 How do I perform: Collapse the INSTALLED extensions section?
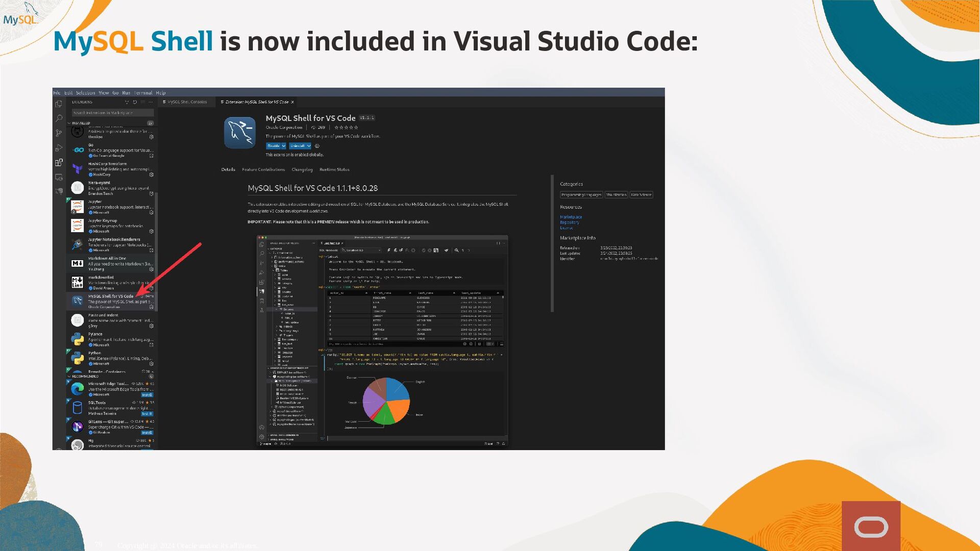(x=69, y=123)
